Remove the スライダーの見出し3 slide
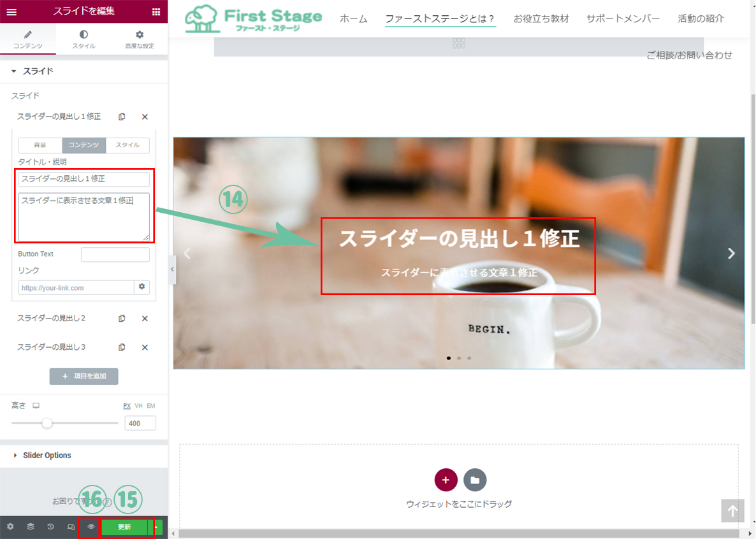 (x=145, y=347)
